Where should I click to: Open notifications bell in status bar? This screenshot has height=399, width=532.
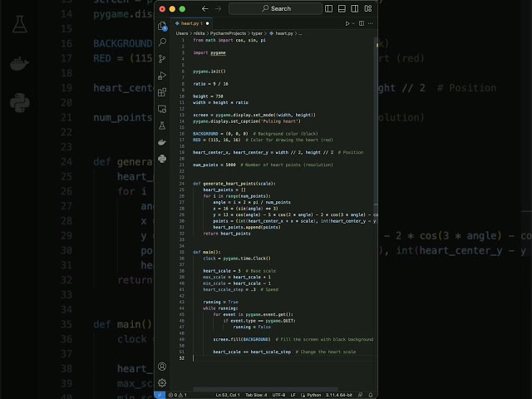pos(371,395)
